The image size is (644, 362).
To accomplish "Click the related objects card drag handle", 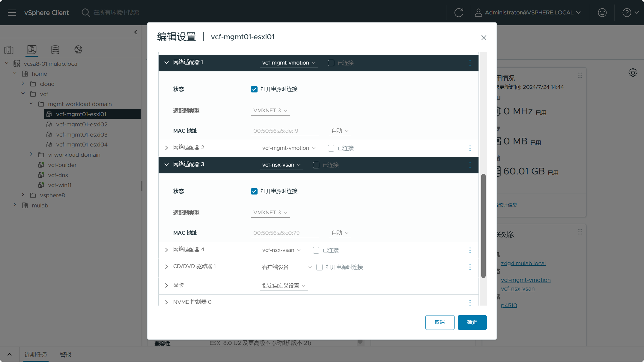I will click(580, 232).
